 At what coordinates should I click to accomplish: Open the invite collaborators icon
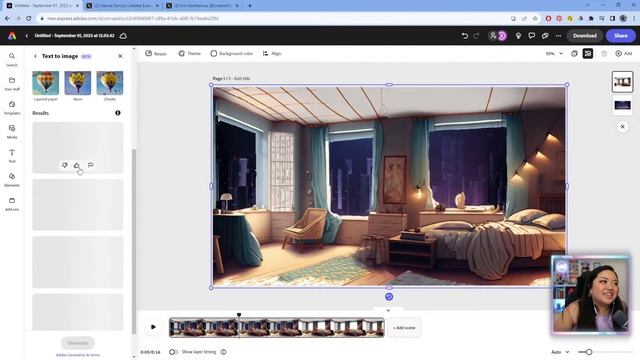click(493, 36)
